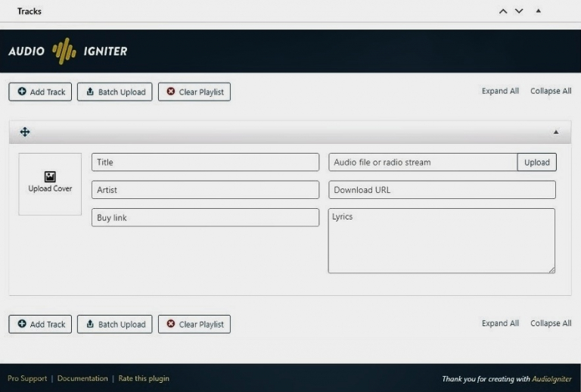
Task: Click into the Lyrics text area
Action: point(441,241)
